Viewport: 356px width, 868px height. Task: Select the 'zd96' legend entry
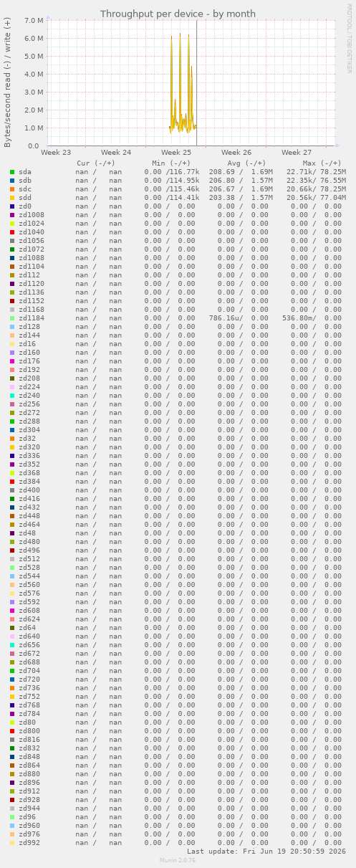[x=27, y=817]
